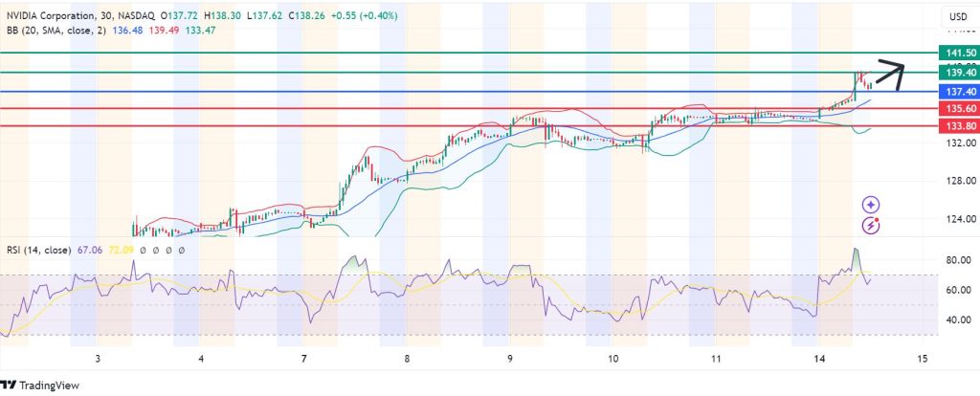The width and height of the screenshot is (980, 396).
Task: Open the purple sparkle circle icon
Action: [871, 205]
